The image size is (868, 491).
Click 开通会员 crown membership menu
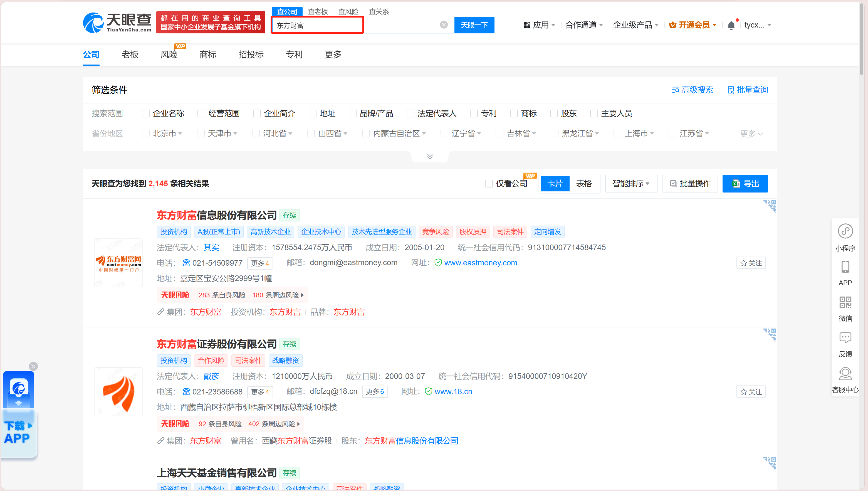[x=693, y=25]
